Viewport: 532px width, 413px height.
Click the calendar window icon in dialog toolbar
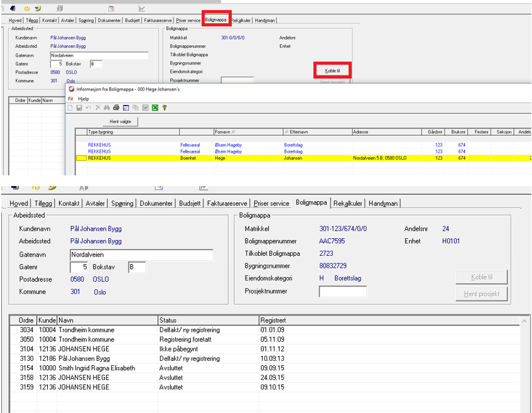(126, 108)
